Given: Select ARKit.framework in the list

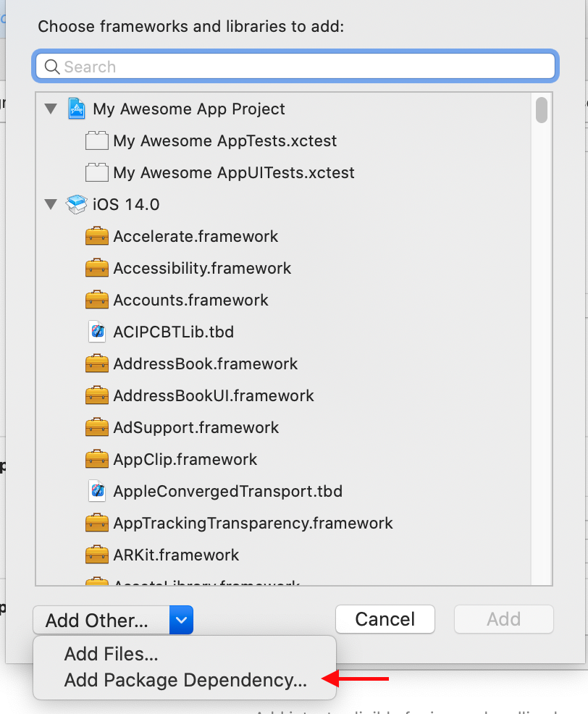Looking at the screenshot, I should pyautogui.click(x=283, y=555).
